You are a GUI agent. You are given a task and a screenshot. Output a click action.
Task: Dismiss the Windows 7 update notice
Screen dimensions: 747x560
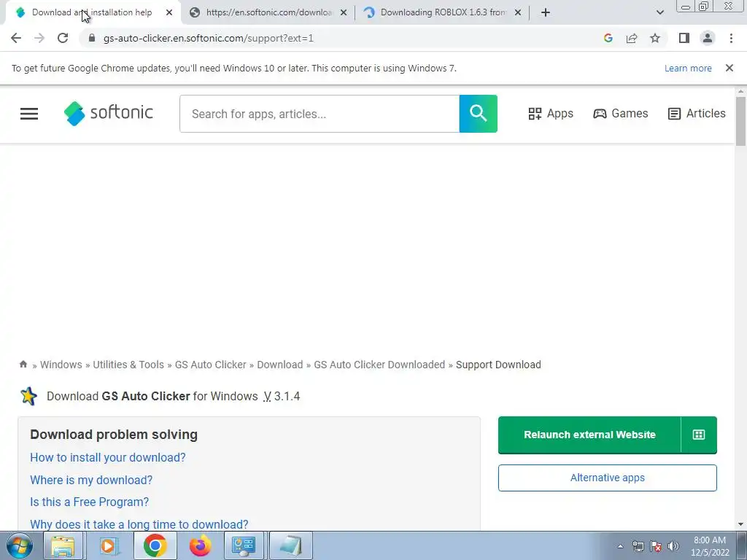(x=729, y=68)
